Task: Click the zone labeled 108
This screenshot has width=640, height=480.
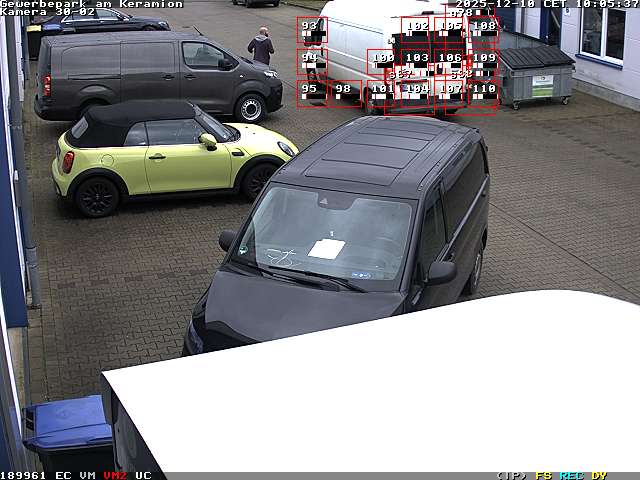Action: [x=483, y=30]
